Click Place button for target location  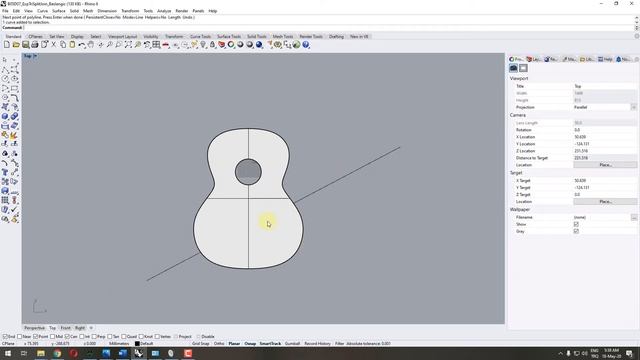(605, 202)
